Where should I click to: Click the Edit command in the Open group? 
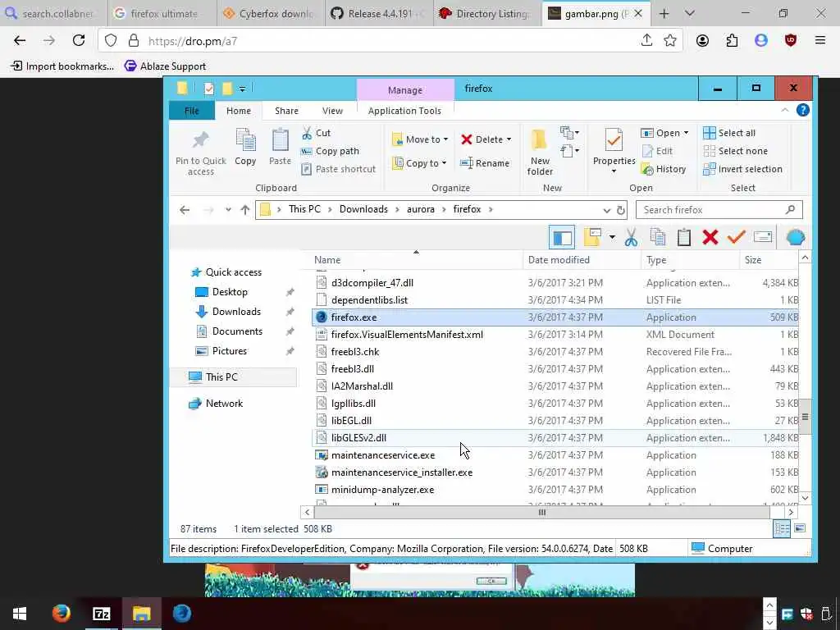click(657, 151)
